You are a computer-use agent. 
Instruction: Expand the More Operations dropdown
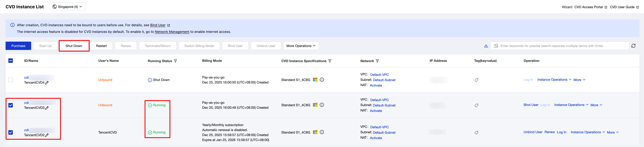coord(301,46)
